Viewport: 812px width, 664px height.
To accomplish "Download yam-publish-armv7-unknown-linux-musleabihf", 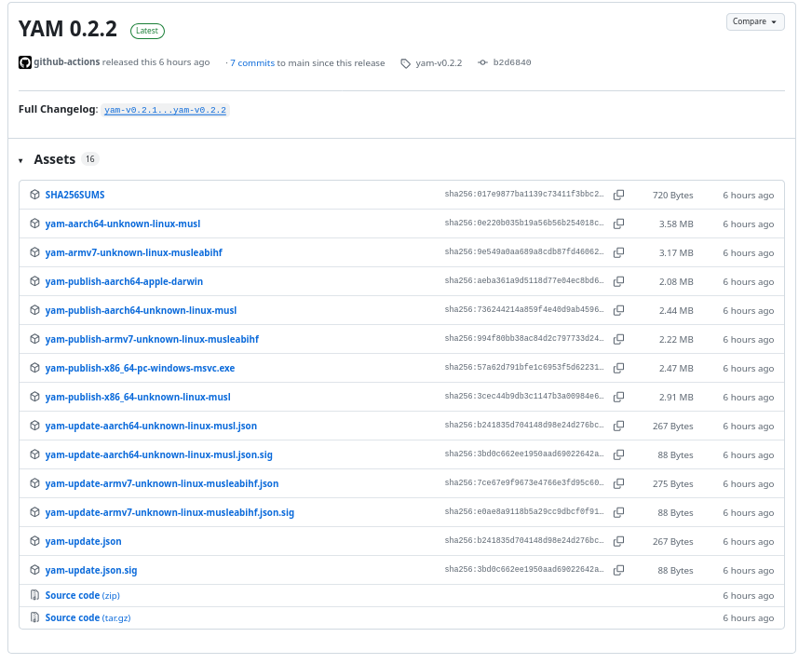I will [x=152, y=339].
